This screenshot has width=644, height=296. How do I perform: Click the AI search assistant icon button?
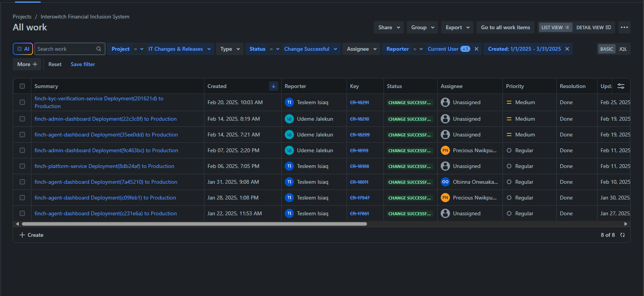point(23,49)
